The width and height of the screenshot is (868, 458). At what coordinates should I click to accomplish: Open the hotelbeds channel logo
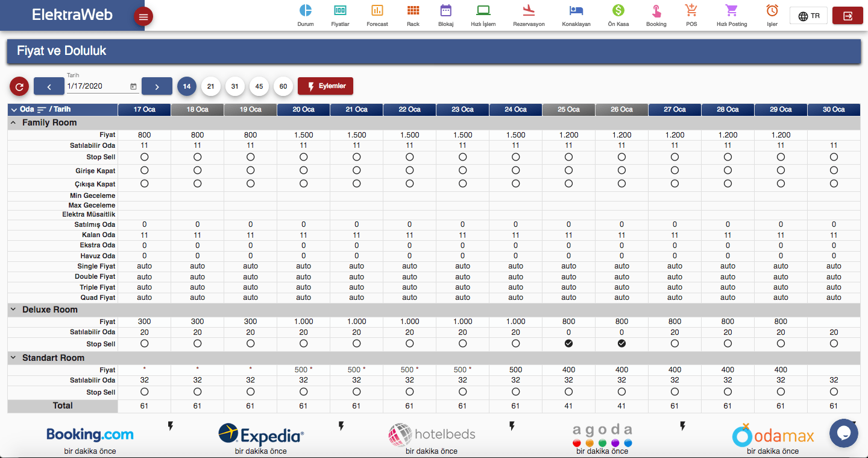(x=432, y=434)
